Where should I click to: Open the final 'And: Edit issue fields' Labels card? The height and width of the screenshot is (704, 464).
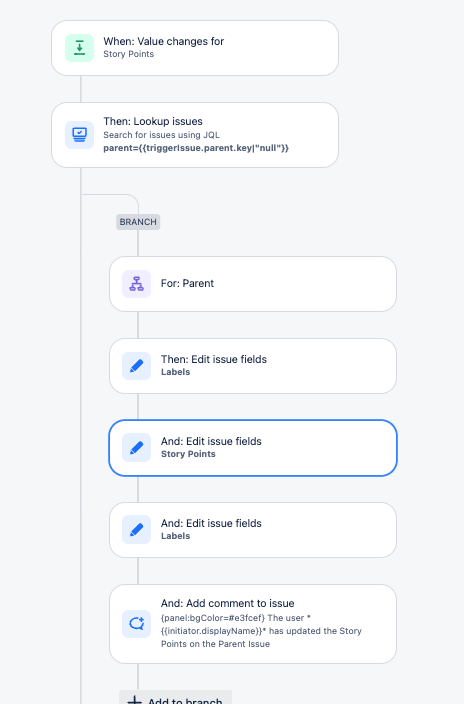pyautogui.click(x=253, y=530)
